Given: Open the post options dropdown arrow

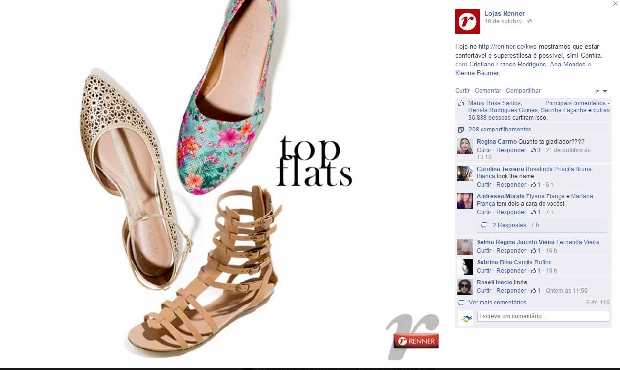Looking at the screenshot, I should pos(605,91).
